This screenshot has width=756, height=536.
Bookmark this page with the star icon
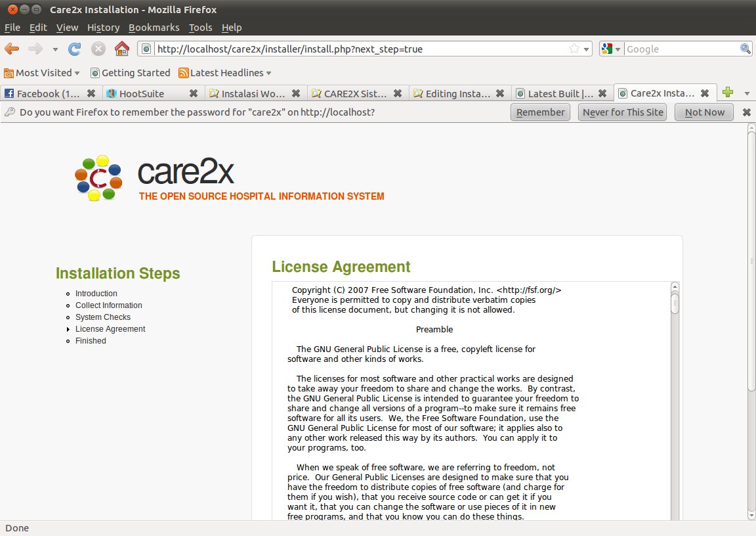point(574,49)
